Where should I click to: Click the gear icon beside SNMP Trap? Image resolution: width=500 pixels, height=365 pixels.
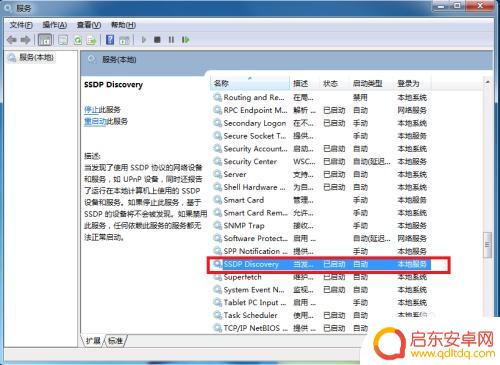click(x=218, y=226)
